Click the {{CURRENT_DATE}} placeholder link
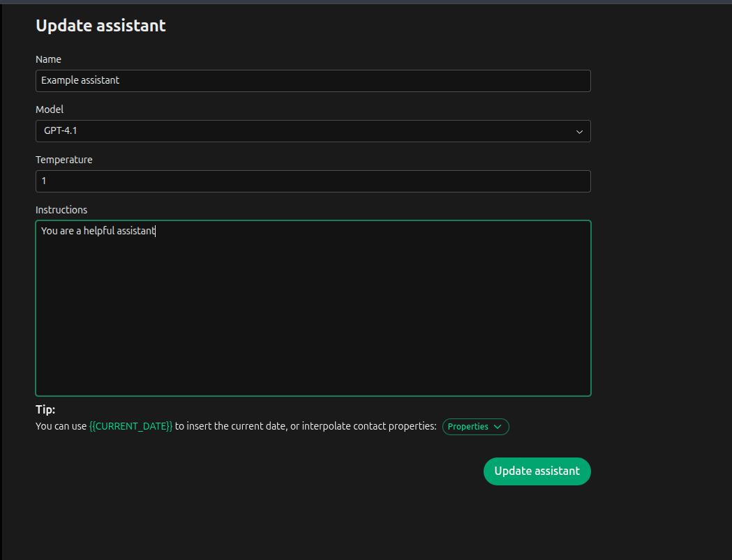 (x=131, y=426)
